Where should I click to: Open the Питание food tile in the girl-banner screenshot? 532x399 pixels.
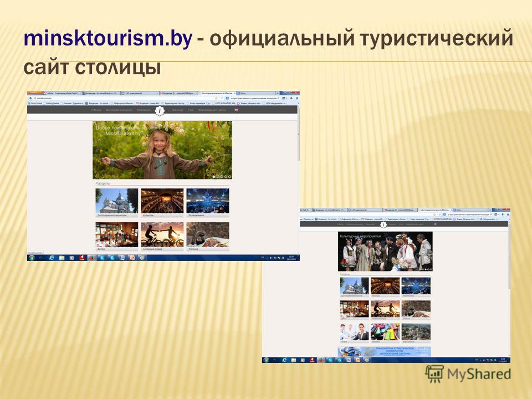[x=208, y=237]
